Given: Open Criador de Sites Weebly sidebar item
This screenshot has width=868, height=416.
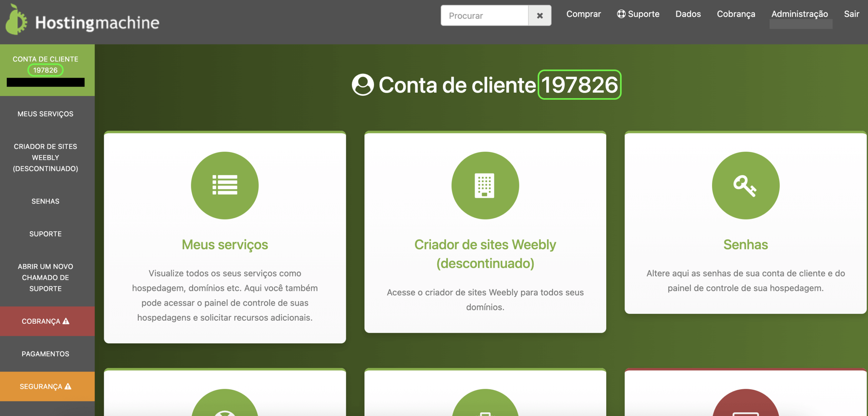Looking at the screenshot, I should [45, 157].
